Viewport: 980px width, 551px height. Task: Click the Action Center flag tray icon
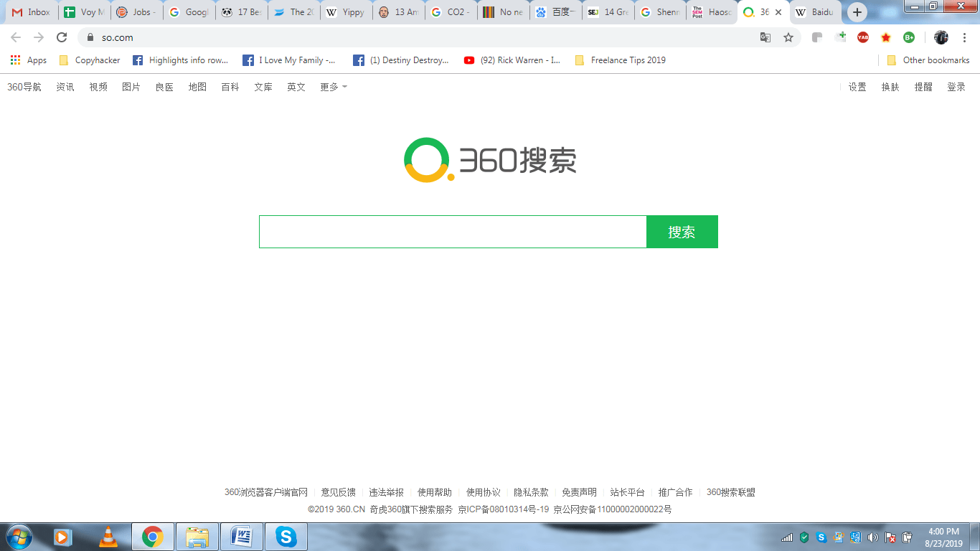(x=890, y=537)
